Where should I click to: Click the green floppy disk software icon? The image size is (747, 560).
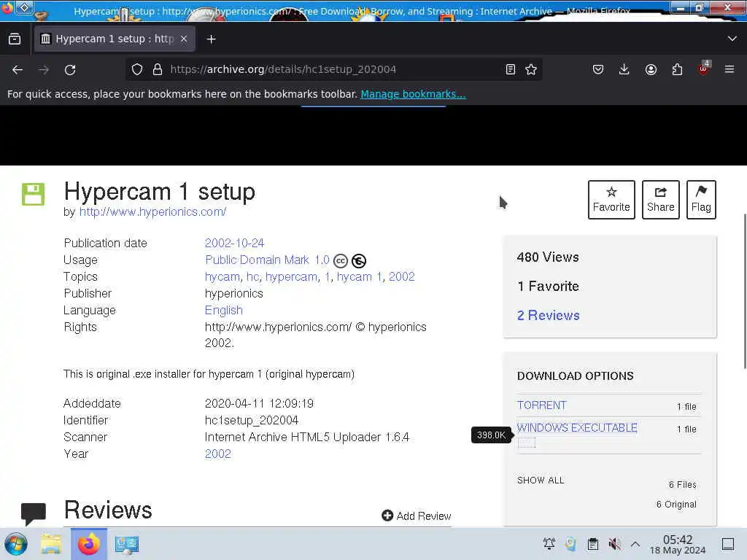(34, 194)
